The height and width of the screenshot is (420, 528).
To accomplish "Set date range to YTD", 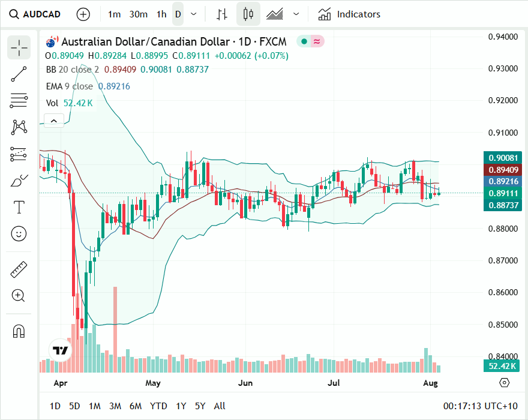I will (x=158, y=406).
